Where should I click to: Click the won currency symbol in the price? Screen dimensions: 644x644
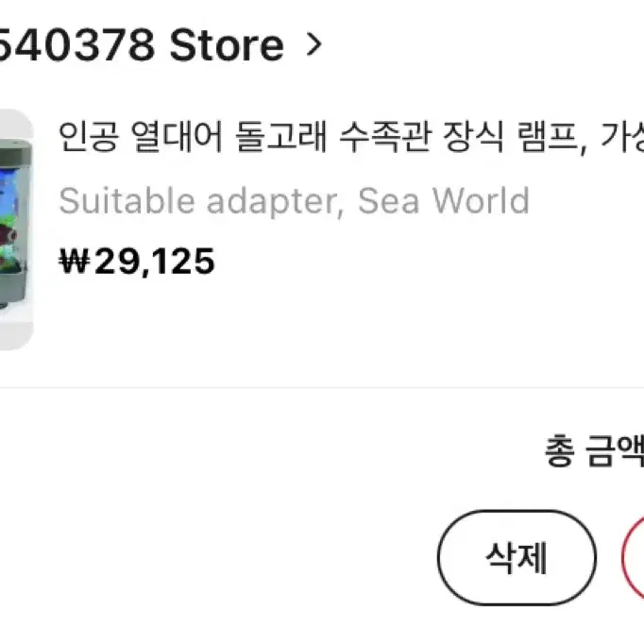tap(75, 261)
